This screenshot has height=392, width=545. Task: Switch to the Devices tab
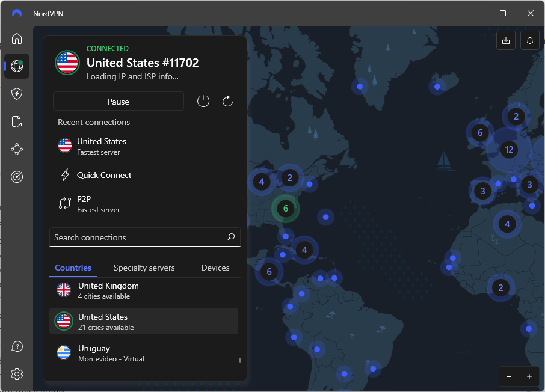(x=215, y=268)
